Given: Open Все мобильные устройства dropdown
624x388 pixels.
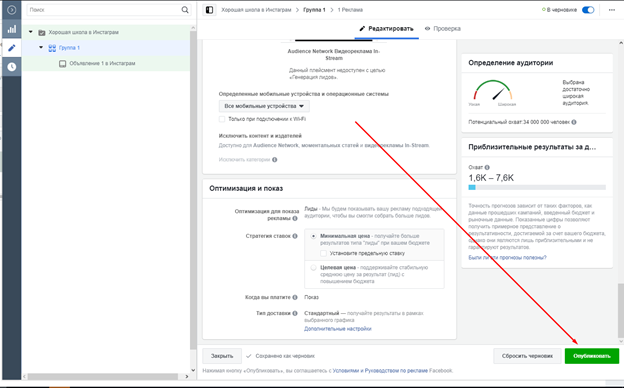Looking at the screenshot, I should pyautogui.click(x=264, y=106).
